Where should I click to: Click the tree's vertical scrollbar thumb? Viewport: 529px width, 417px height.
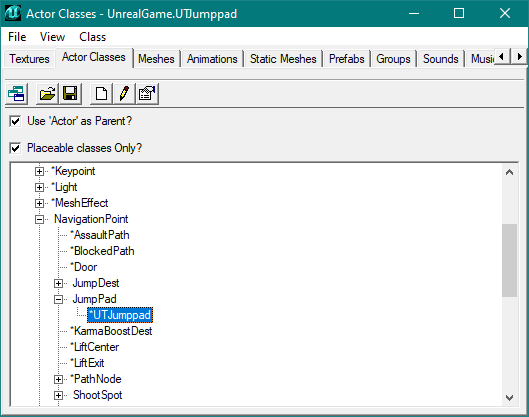pyautogui.click(x=509, y=260)
